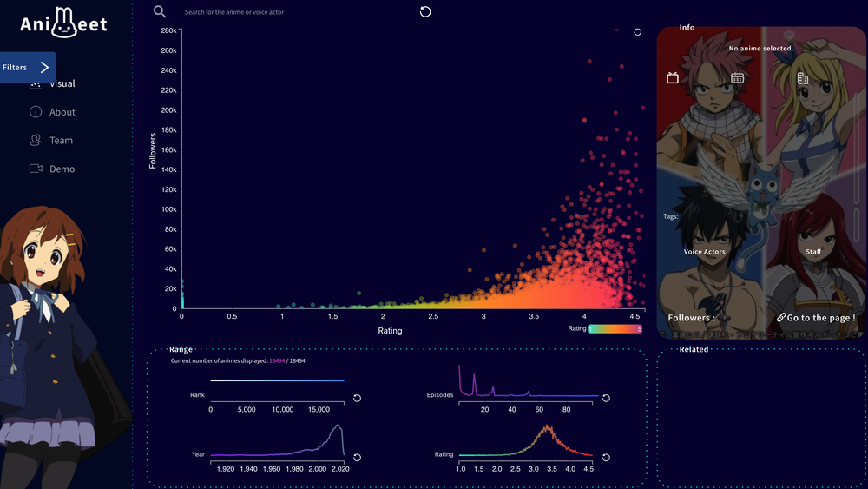Click the reset icon beside the search bar
Viewport: 868px width, 489px height.
coord(425,11)
